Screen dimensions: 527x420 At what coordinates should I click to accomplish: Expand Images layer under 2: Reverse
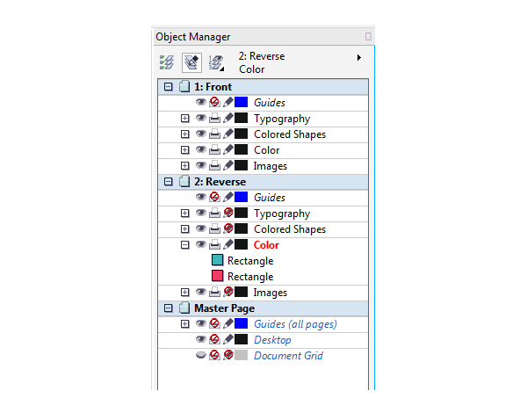click(184, 293)
